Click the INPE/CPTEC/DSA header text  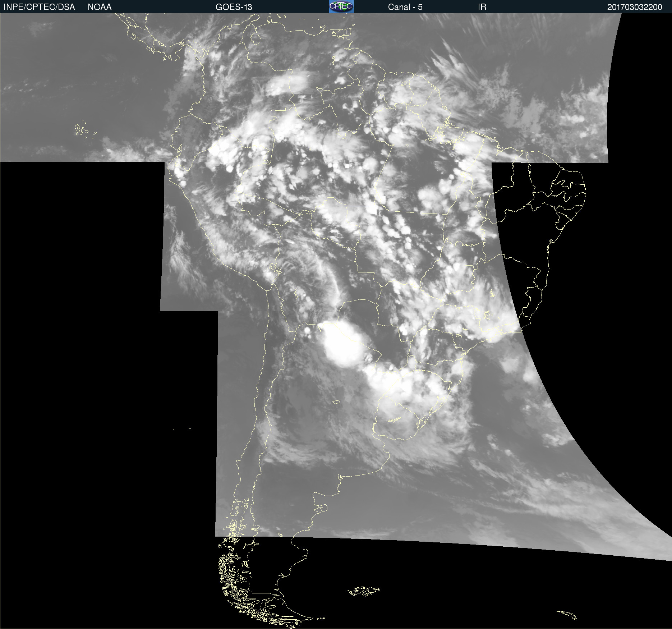[39, 7]
